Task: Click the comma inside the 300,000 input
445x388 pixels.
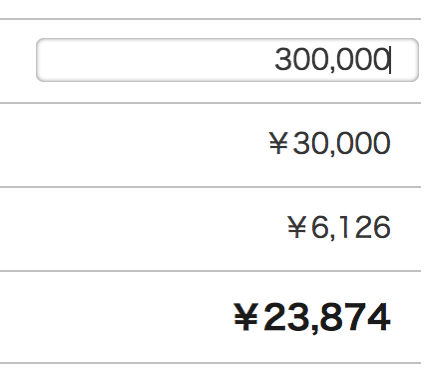Action: tap(332, 68)
